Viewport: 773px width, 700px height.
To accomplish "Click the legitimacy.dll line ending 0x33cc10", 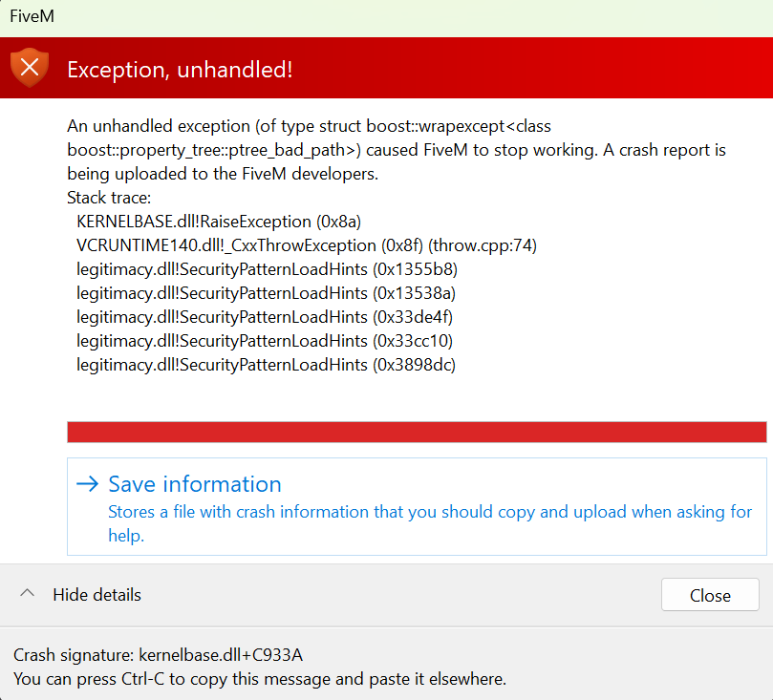I will point(265,341).
